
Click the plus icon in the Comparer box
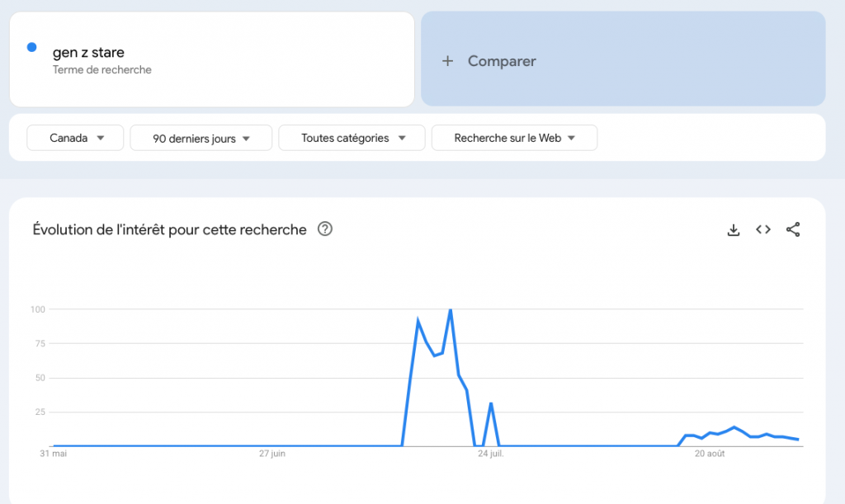[447, 61]
